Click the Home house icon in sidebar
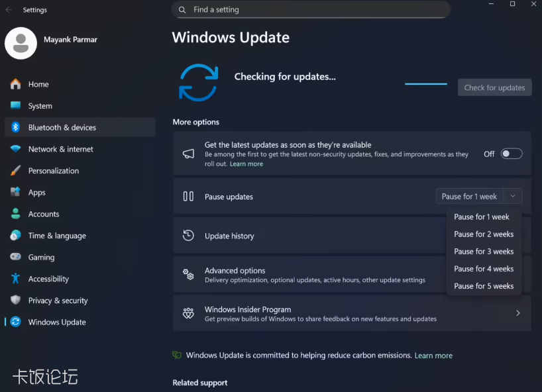This screenshot has width=542, height=392. point(15,84)
